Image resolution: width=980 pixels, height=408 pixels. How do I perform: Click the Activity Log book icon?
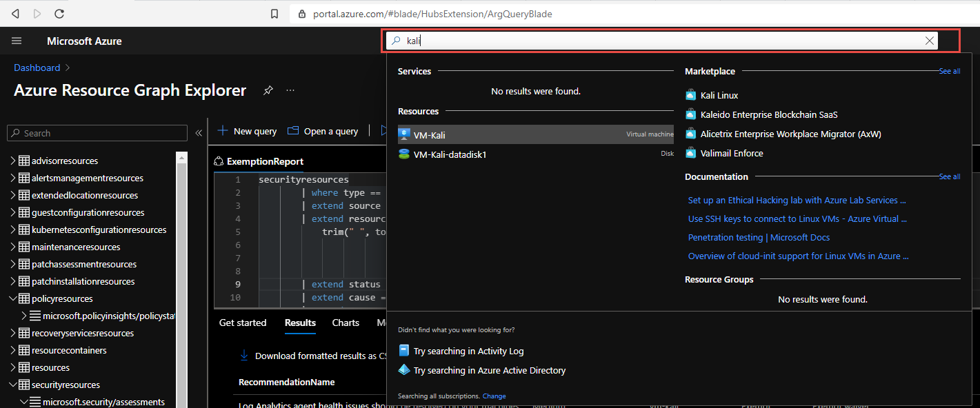tap(404, 350)
